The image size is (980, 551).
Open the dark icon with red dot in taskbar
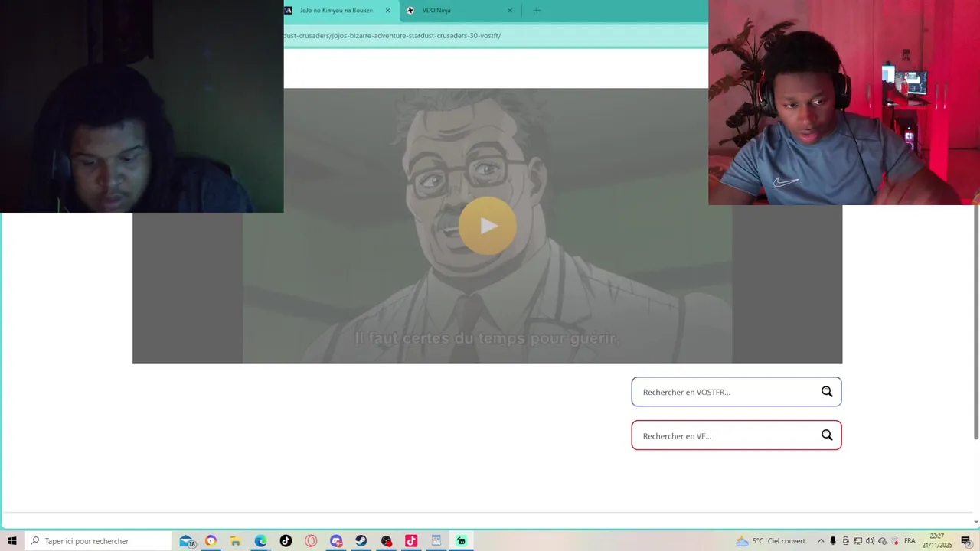pos(386,541)
